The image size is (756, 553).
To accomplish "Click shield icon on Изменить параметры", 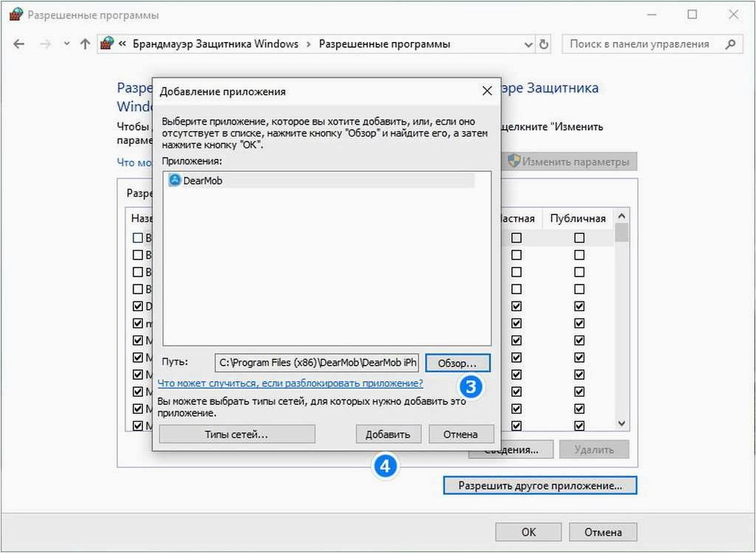I will tap(514, 161).
